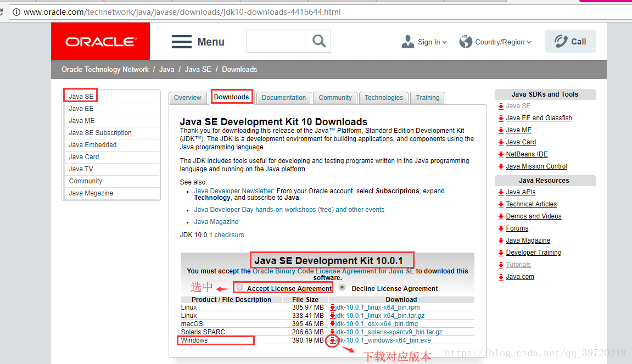The image size is (632, 364).
Task: Click the site info icon in address bar
Action: pos(16,12)
